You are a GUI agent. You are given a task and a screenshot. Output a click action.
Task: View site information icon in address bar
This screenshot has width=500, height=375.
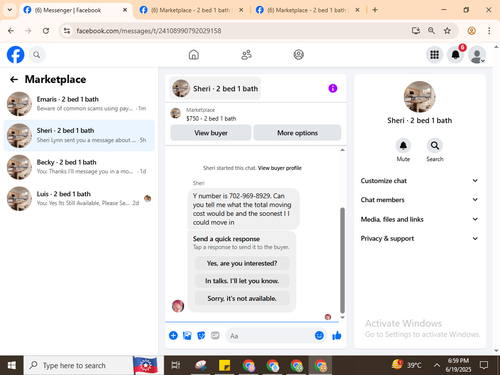[x=67, y=31]
